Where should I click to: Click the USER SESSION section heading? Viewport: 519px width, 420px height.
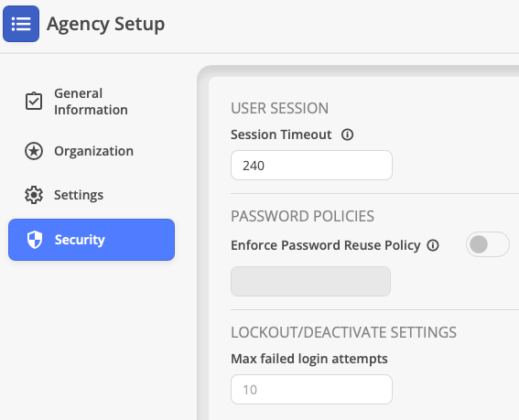click(x=280, y=108)
